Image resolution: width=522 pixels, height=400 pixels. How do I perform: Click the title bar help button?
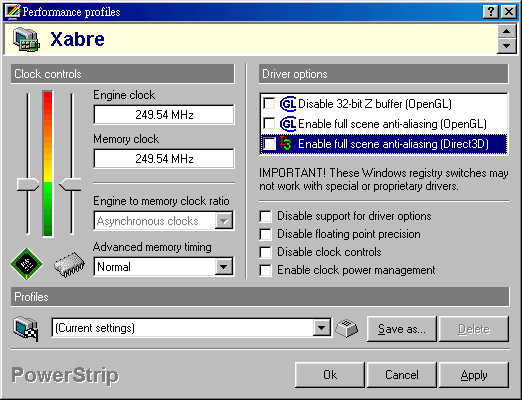(491, 12)
